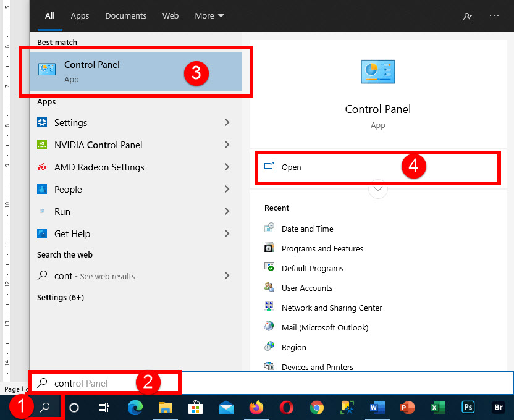
Task: Click the AMD Radeon Settings icon
Action: click(42, 167)
